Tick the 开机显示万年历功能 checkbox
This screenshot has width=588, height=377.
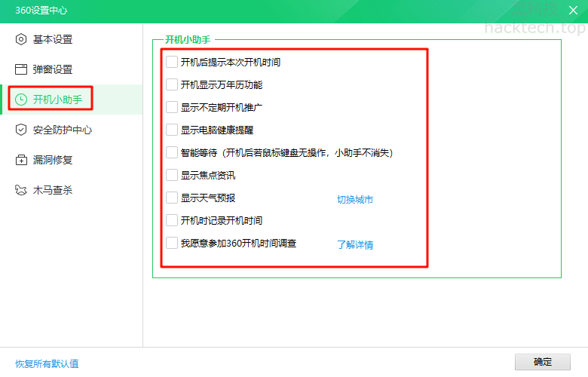pos(172,84)
